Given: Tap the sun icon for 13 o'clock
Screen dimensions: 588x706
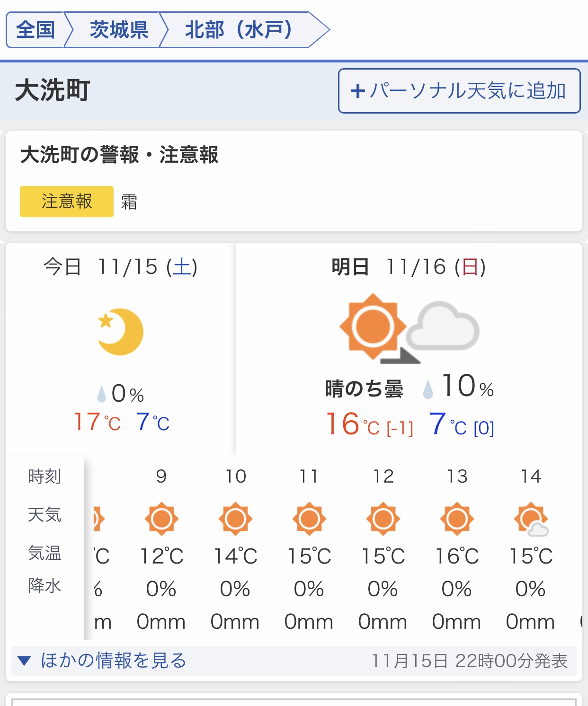Looking at the screenshot, I should point(457,519).
